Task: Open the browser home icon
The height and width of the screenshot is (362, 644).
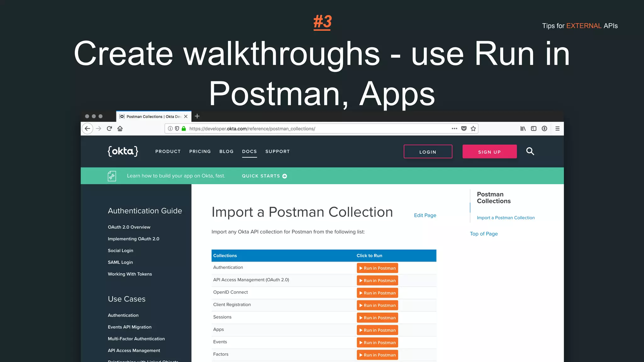Action: (x=120, y=129)
